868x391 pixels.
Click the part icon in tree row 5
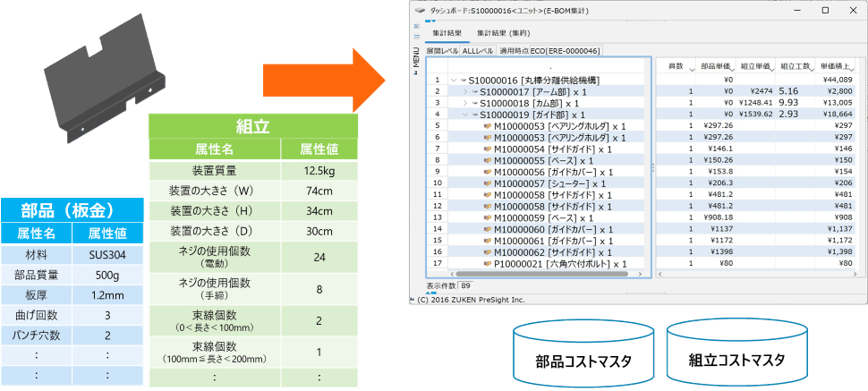[x=488, y=126]
